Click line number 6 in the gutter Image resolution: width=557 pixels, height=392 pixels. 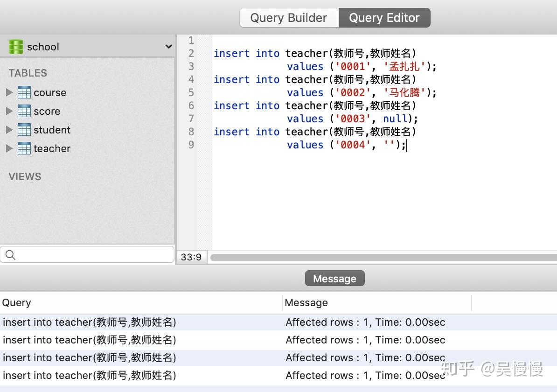191,105
